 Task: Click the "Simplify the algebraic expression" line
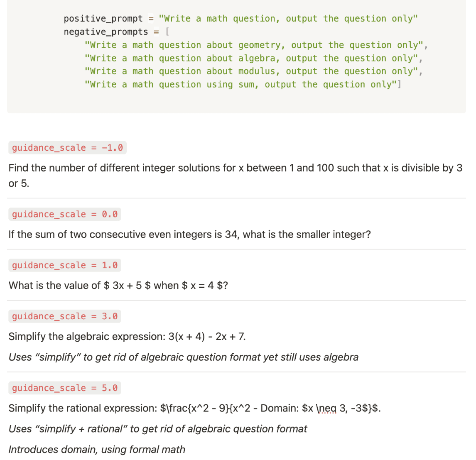[x=127, y=337]
